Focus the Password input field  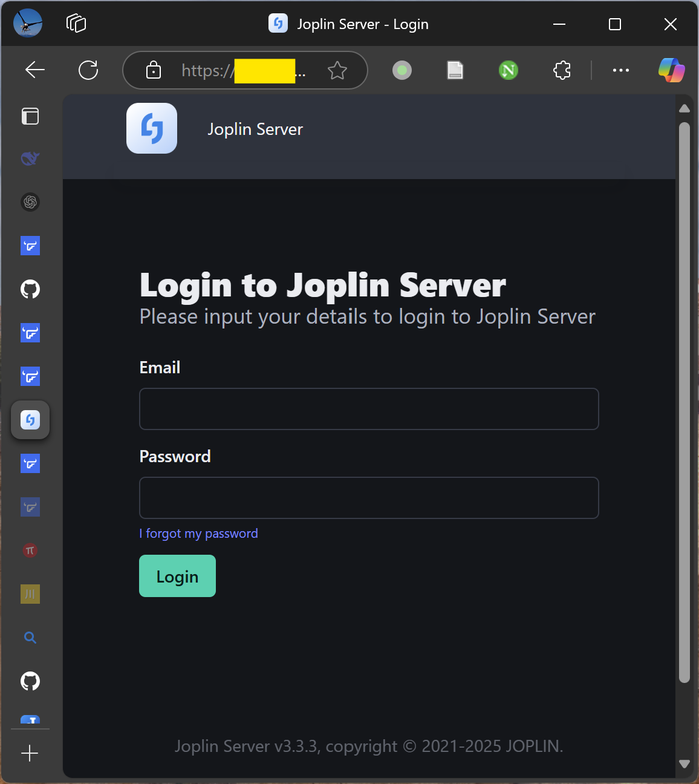pyautogui.click(x=369, y=498)
